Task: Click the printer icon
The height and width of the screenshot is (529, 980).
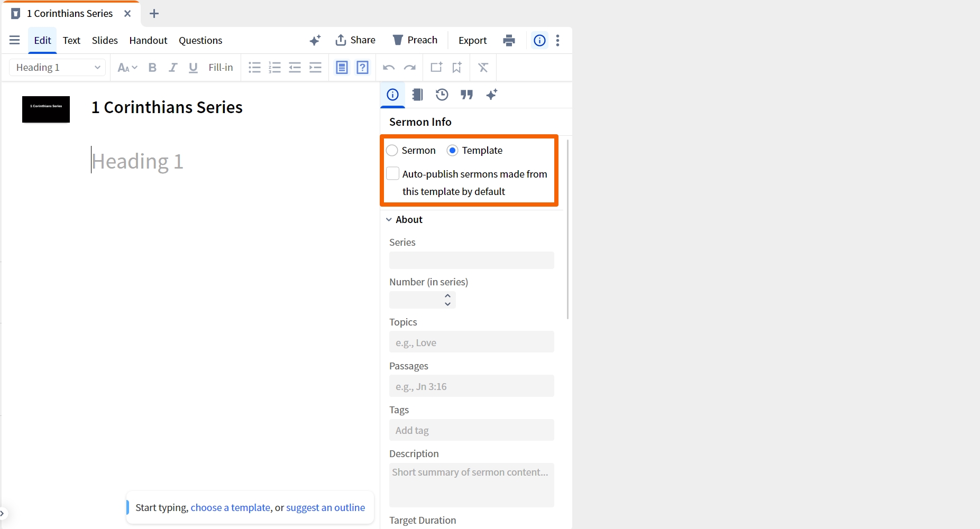Action: point(509,40)
